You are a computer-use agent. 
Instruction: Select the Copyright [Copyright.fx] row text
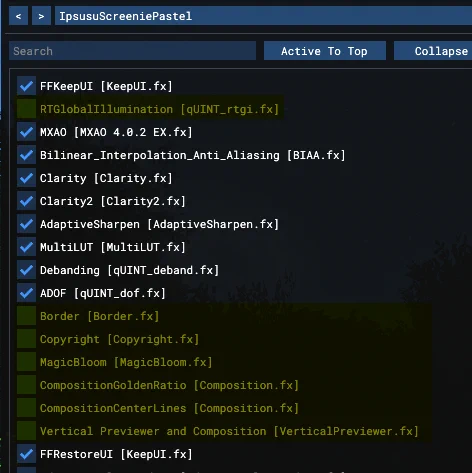pyautogui.click(x=119, y=339)
